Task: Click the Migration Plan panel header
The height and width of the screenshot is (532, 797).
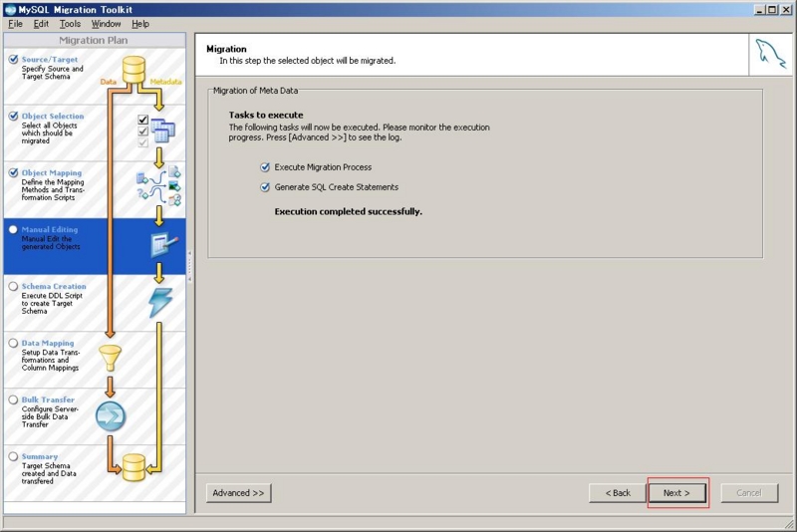Action: pyautogui.click(x=94, y=40)
